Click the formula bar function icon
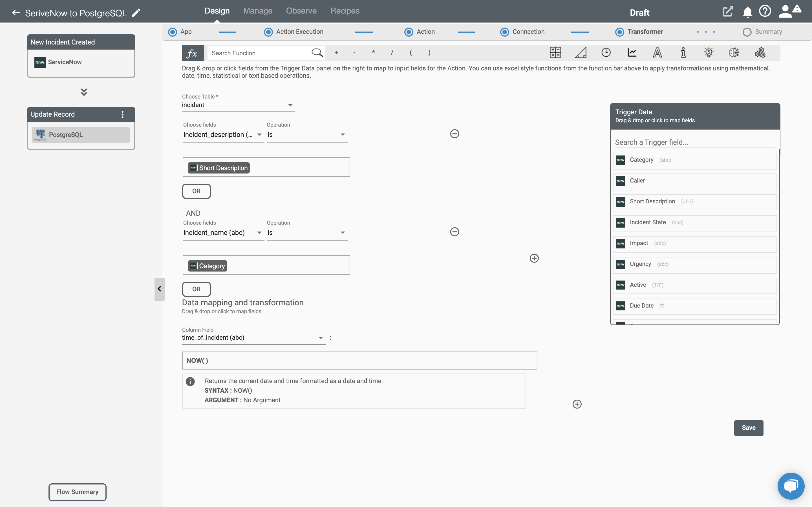 192,53
